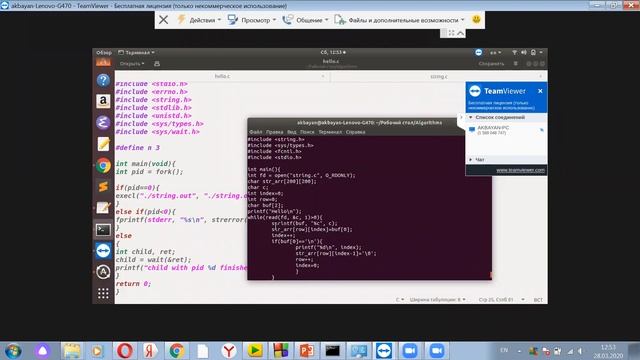Click TeamViewer indicator in Ubuntu top bar

[x=478, y=52]
